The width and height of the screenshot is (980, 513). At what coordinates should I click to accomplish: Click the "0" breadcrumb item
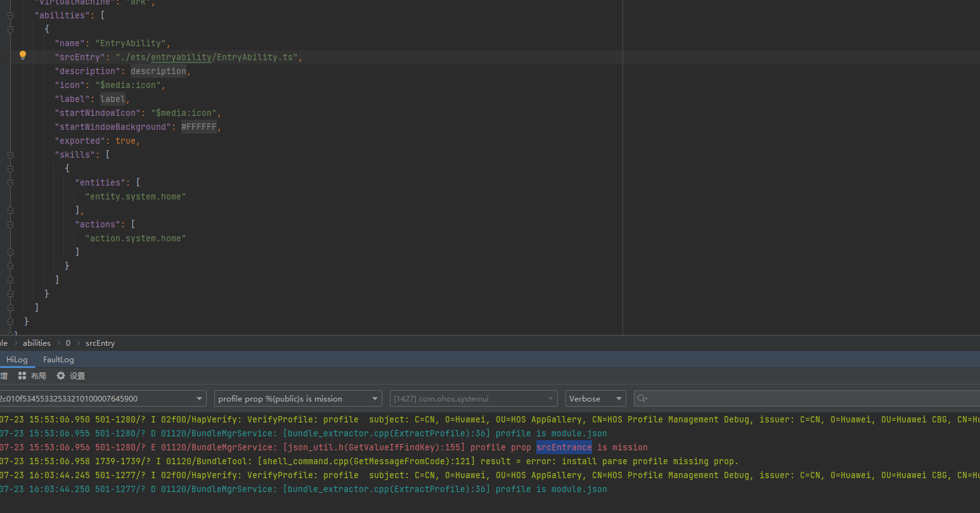pos(68,343)
